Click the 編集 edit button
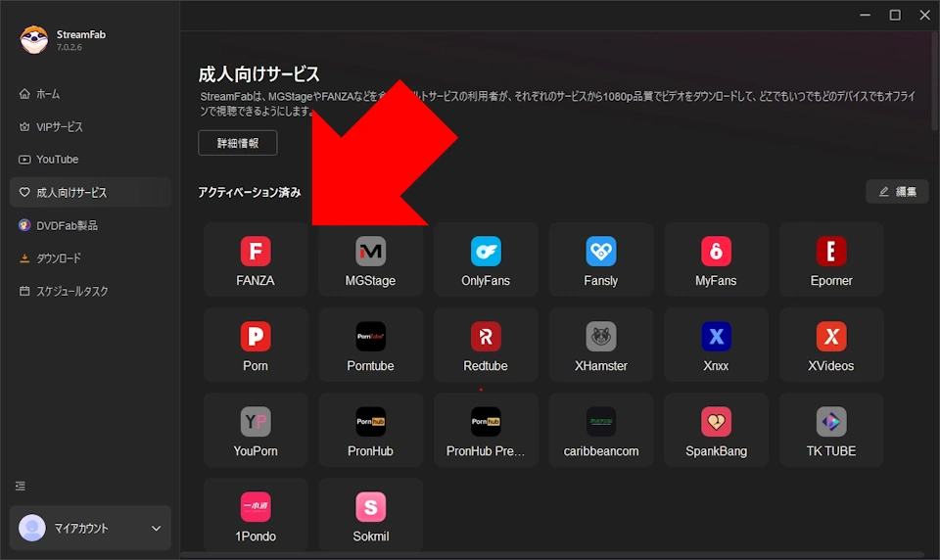Viewport: 940px width, 560px height. click(897, 192)
